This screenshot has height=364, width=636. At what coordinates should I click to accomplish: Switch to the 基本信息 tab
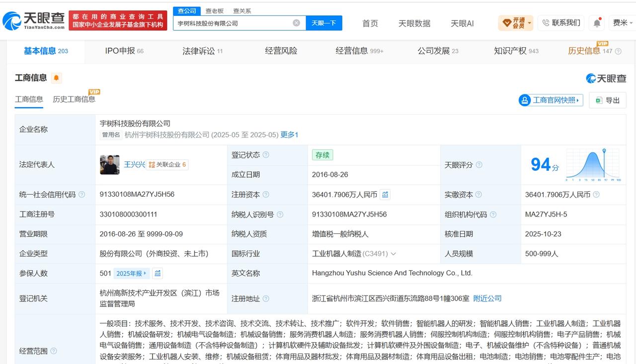coord(46,51)
